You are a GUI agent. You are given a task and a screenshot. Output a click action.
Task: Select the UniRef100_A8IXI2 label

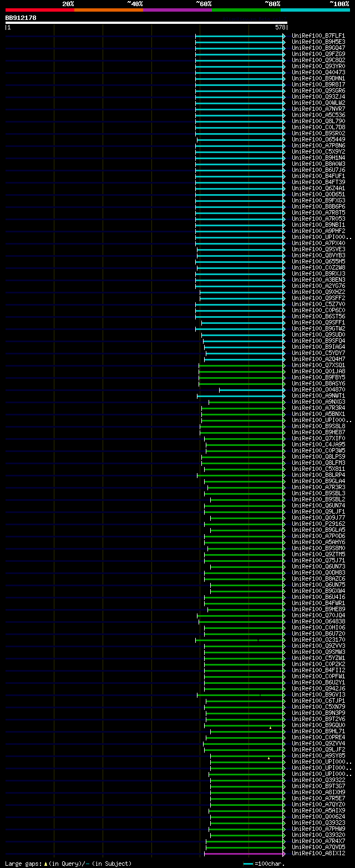318,853
